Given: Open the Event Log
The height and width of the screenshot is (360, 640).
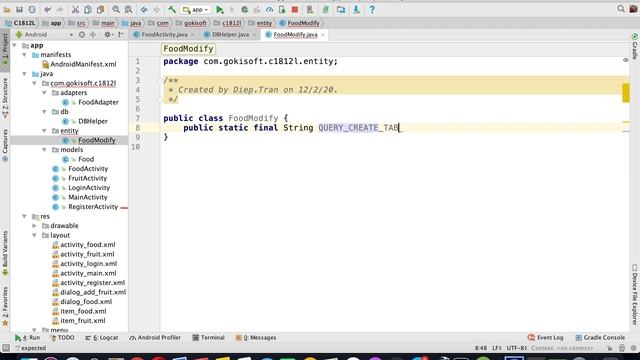Looking at the screenshot, I should (x=545, y=338).
